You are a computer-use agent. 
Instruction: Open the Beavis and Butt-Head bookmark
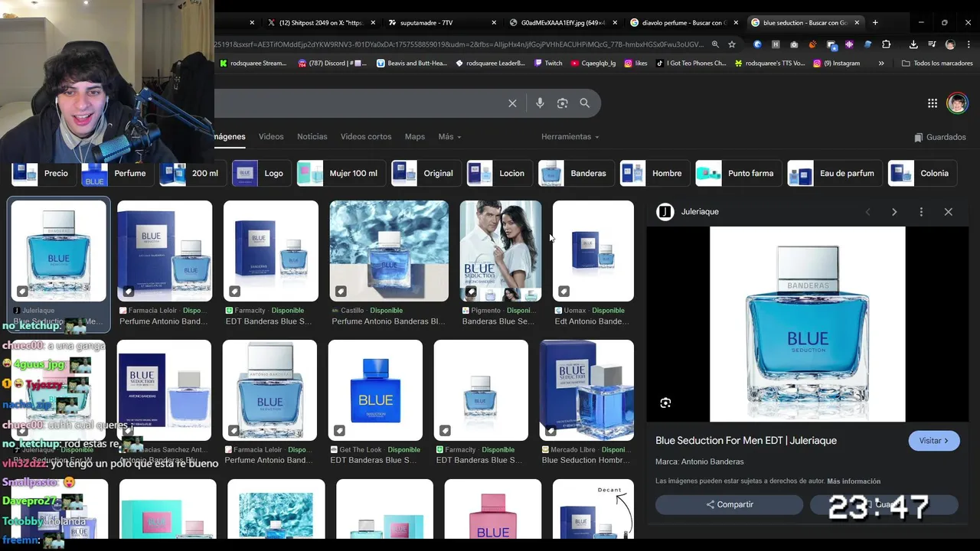411,64
